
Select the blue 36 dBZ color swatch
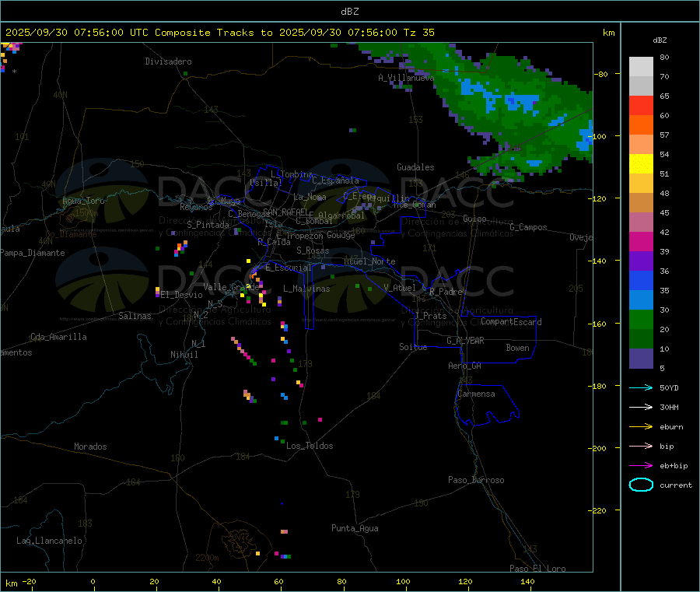click(641, 280)
